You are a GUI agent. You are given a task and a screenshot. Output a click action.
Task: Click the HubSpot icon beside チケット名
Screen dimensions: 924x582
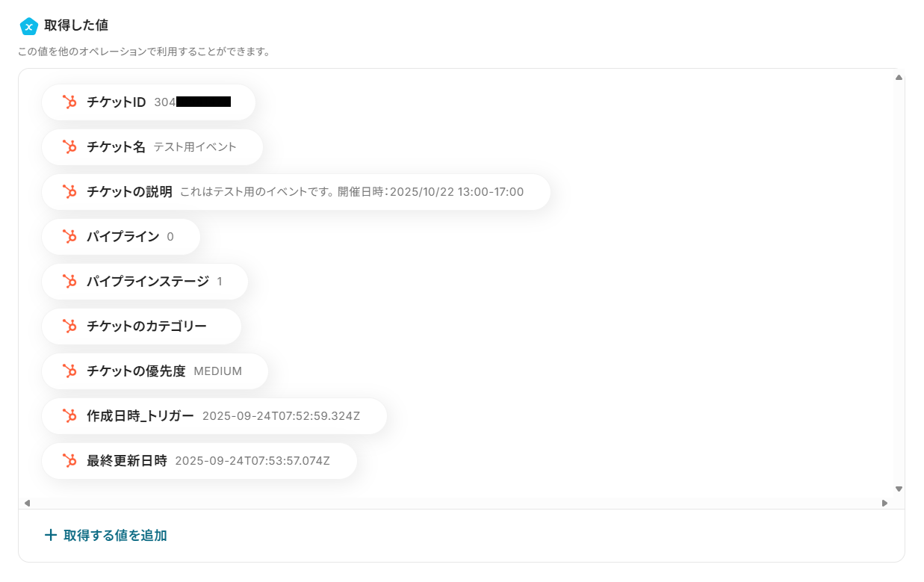[x=70, y=147]
